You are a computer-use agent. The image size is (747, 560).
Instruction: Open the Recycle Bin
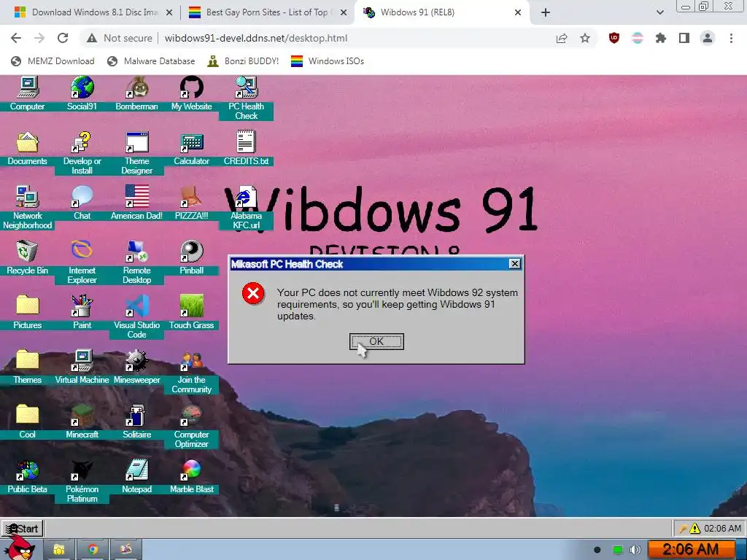(x=27, y=257)
